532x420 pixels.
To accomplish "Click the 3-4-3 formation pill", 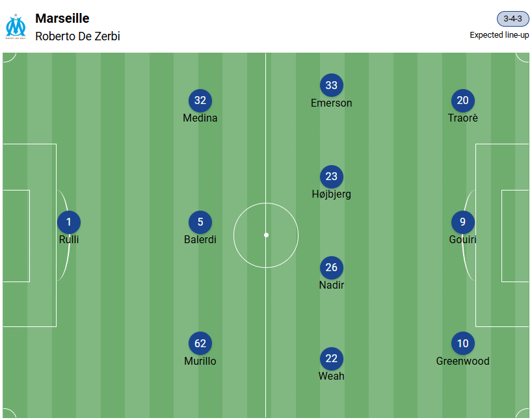I will 512,19.
